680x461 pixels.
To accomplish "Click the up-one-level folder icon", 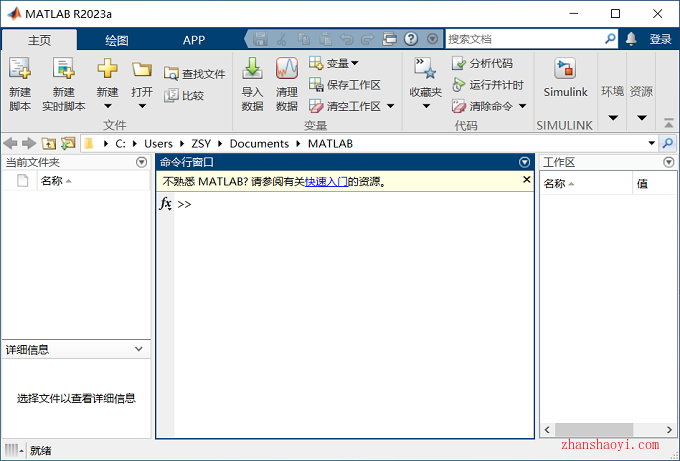I will pos(49,143).
